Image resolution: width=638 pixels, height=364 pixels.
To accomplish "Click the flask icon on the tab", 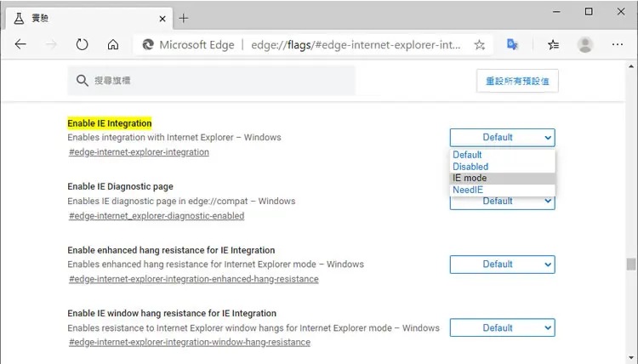I will [19, 19].
